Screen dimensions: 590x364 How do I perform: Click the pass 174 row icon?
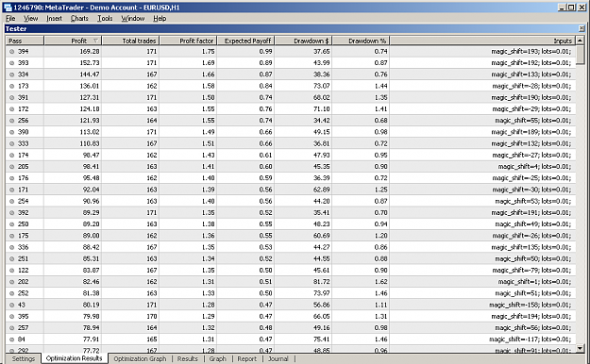11,156
